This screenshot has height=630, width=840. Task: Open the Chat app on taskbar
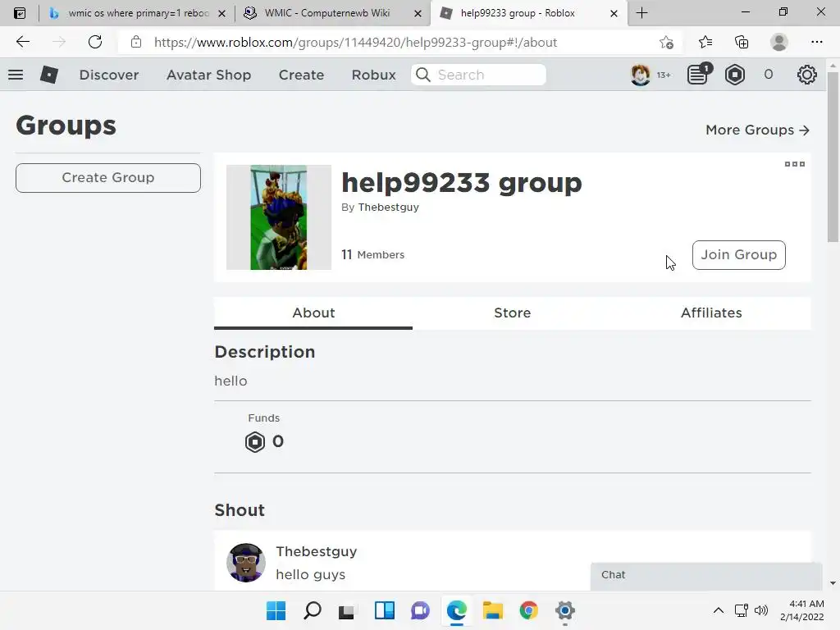pos(420,610)
